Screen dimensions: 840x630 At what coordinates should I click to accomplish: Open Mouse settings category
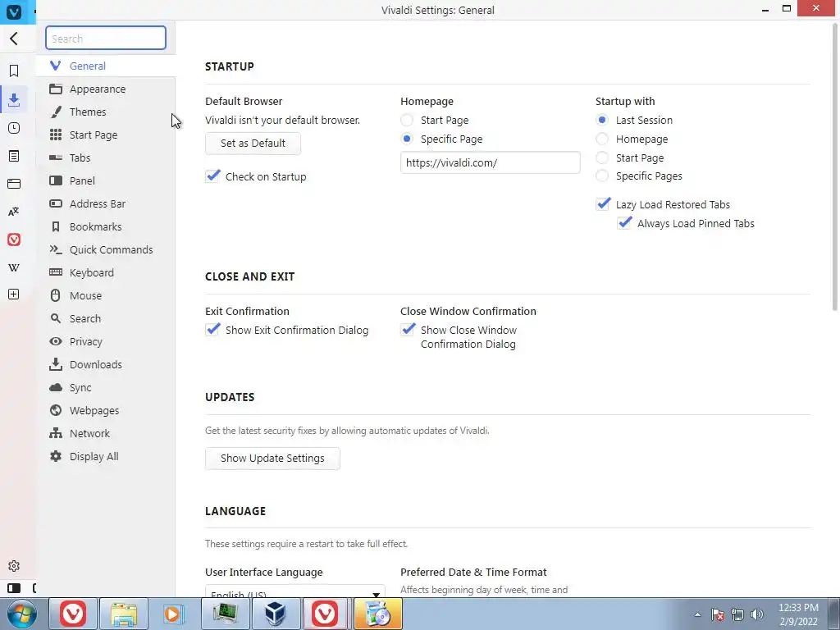[106, 295]
